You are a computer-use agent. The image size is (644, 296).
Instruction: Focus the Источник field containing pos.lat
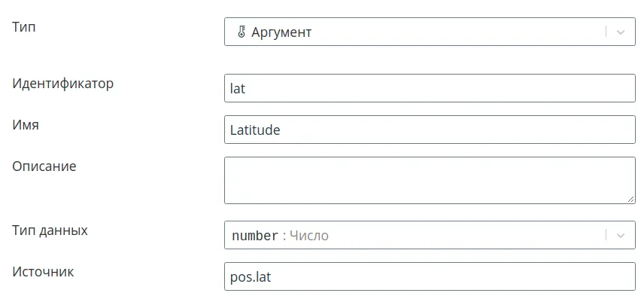tap(430, 276)
